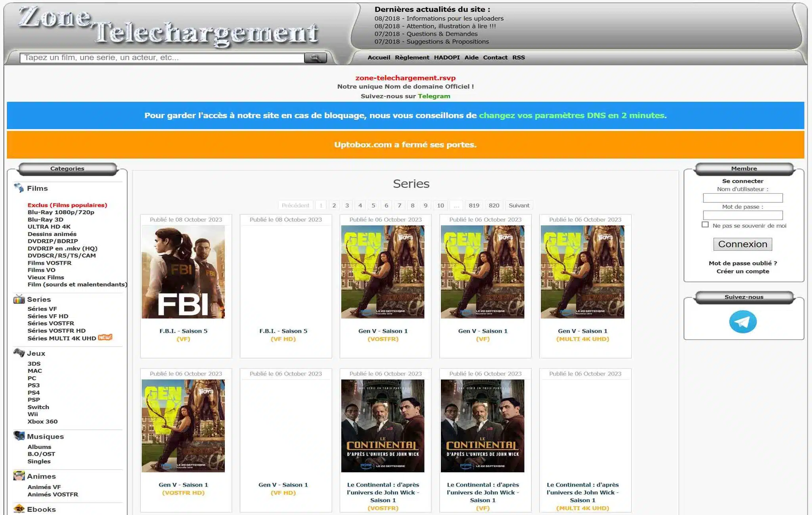Click the search text field
This screenshot has width=812, height=515.
click(x=162, y=58)
